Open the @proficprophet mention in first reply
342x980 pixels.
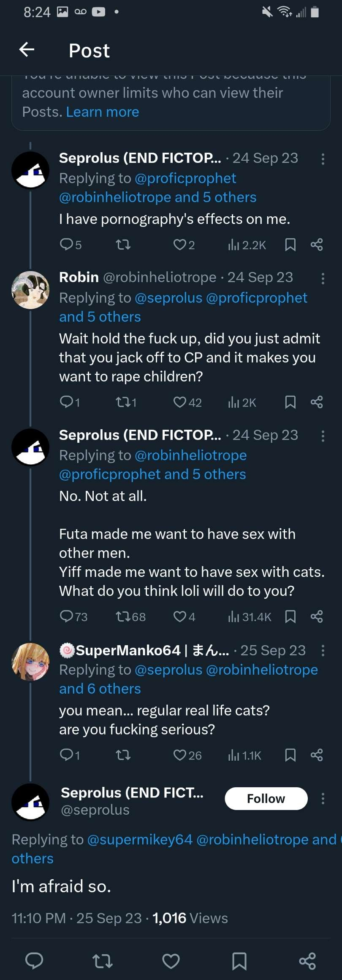[x=185, y=178]
